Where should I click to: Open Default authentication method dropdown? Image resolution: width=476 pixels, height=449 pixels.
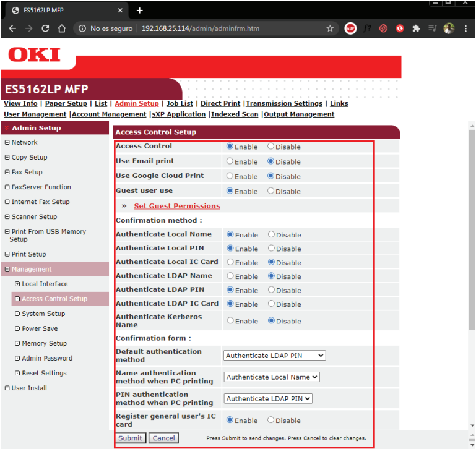tap(274, 356)
